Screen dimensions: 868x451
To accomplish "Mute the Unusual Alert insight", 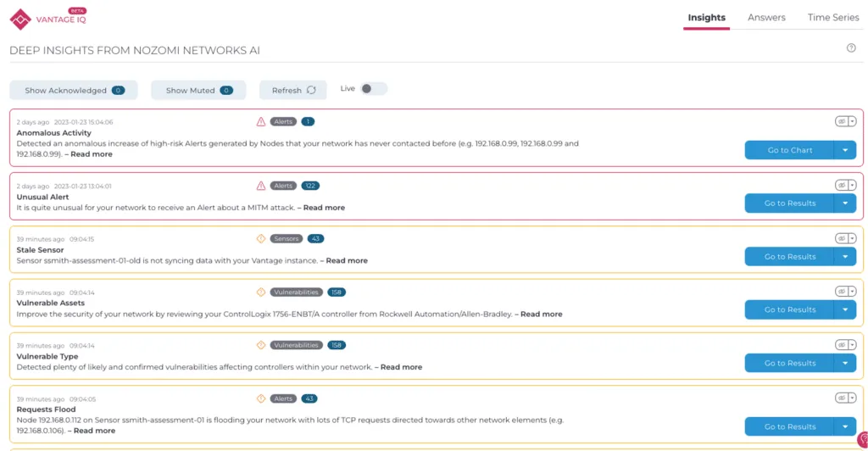I will (842, 186).
